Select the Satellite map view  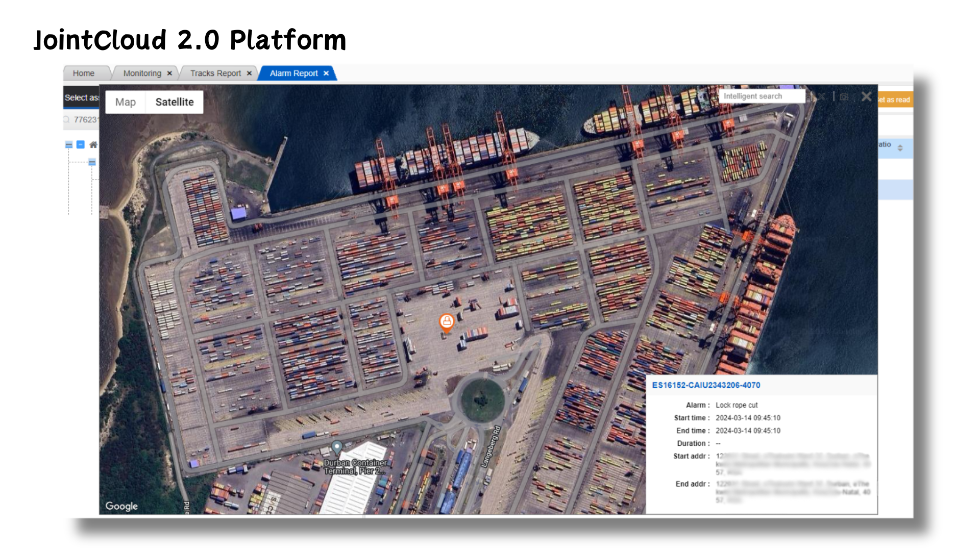(x=175, y=102)
